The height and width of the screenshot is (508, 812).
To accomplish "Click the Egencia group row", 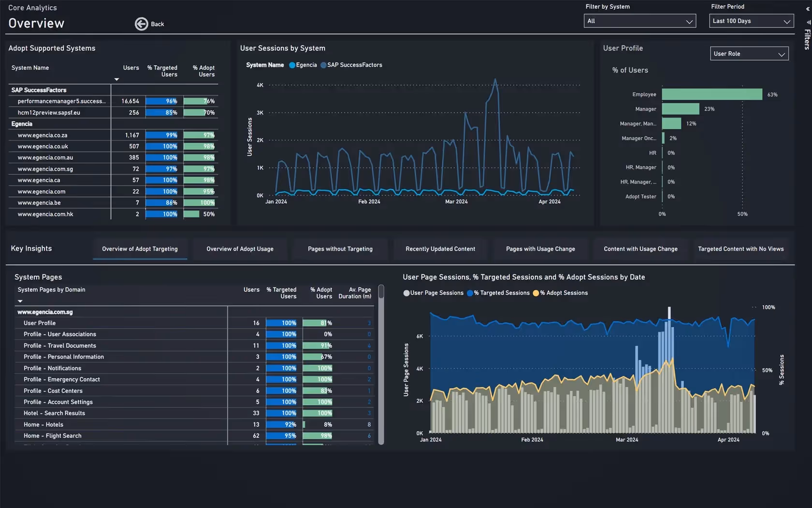I will click(113, 124).
